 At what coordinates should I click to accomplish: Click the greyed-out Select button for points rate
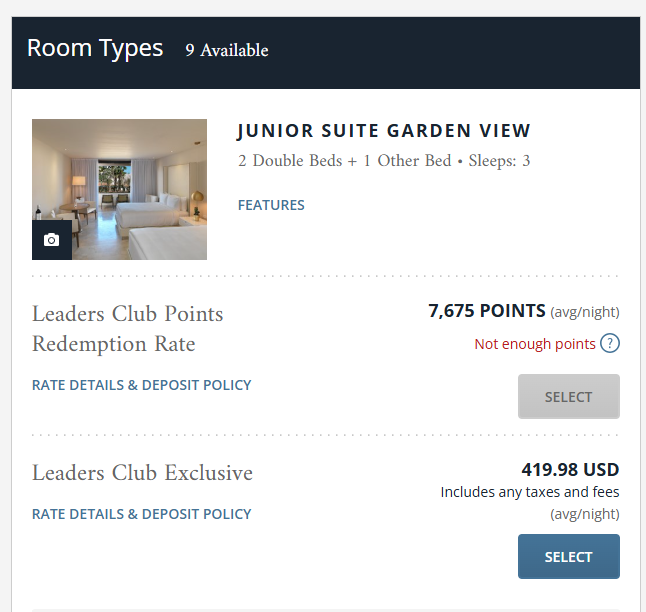[x=569, y=396]
